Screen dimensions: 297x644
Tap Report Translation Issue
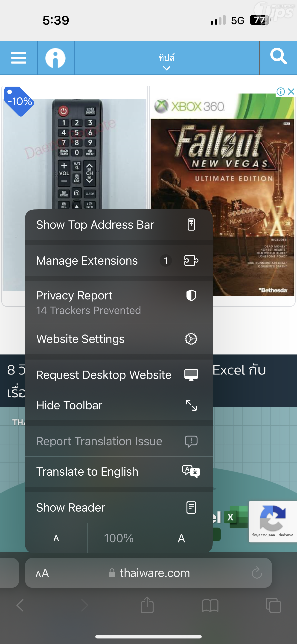tap(119, 441)
